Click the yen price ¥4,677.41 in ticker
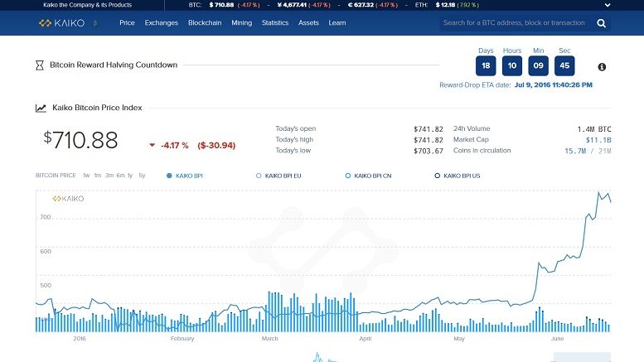This screenshot has height=362, width=644. [x=292, y=5]
